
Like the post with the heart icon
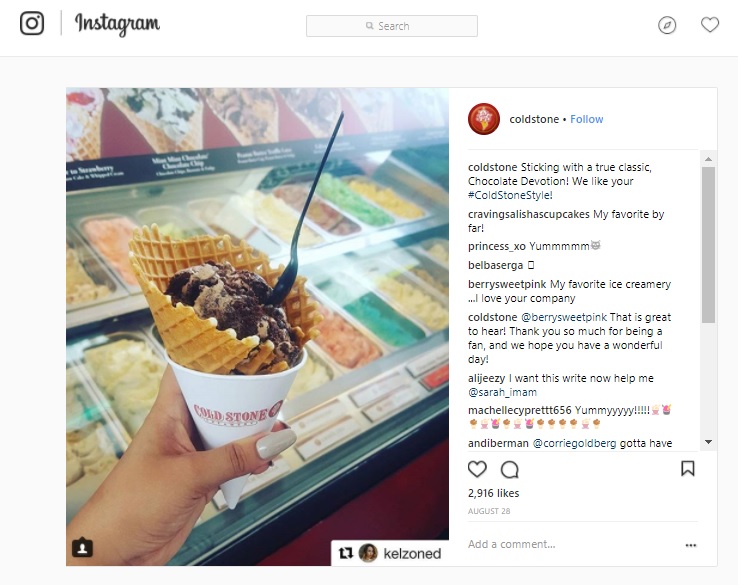tap(477, 469)
